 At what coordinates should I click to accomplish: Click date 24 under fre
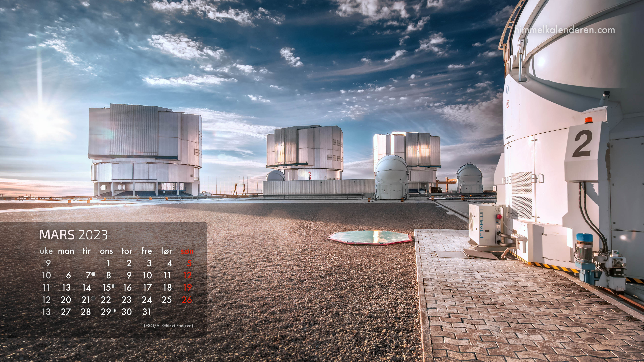tap(147, 300)
